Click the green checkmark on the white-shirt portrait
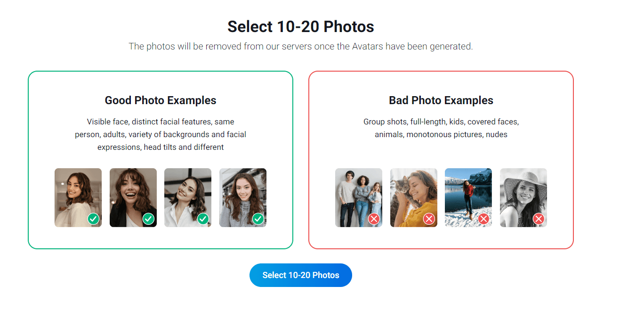This screenshot has width=644, height=311. 203,219
